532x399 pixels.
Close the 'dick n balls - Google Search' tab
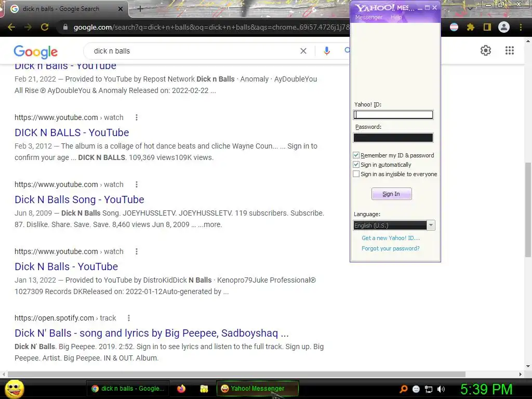click(x=120, y=9)
